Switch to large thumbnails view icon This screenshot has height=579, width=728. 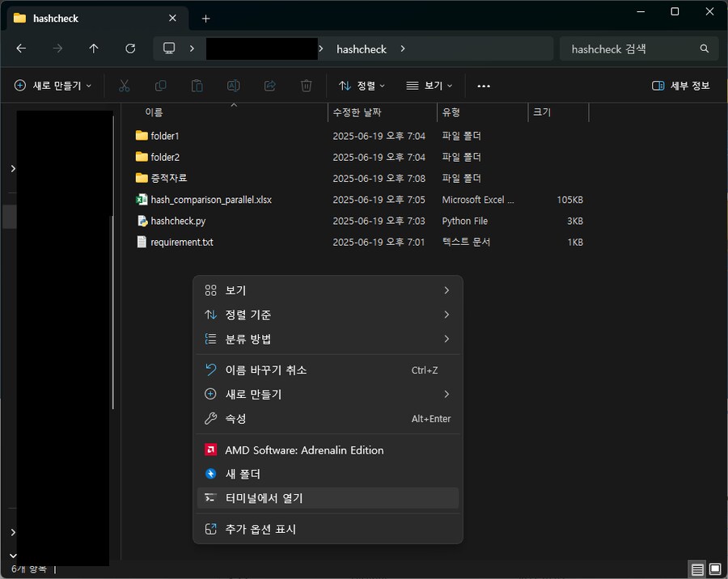click(x=715, y=568)
